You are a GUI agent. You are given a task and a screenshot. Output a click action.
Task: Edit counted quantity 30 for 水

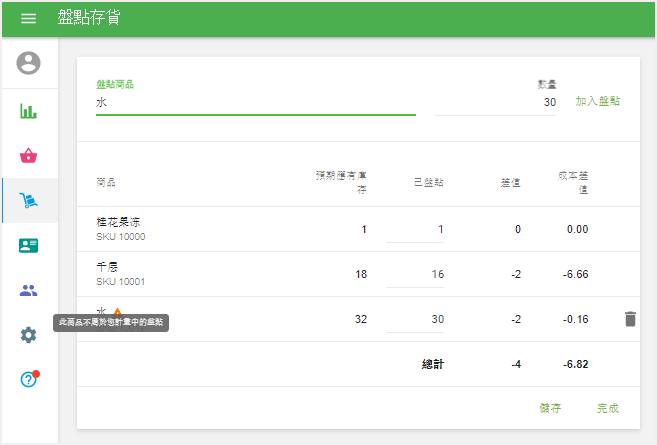[414, 319]
